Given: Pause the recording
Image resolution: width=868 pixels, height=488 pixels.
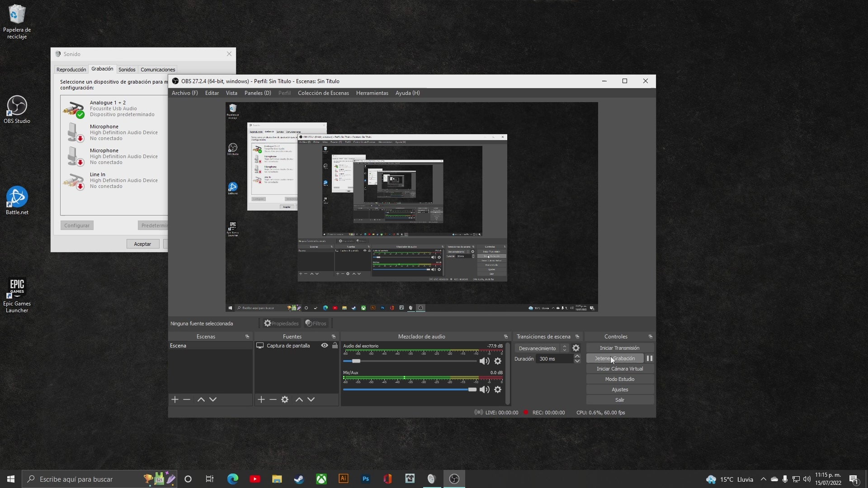Looking at the screenshot, I should pos(650,358).
